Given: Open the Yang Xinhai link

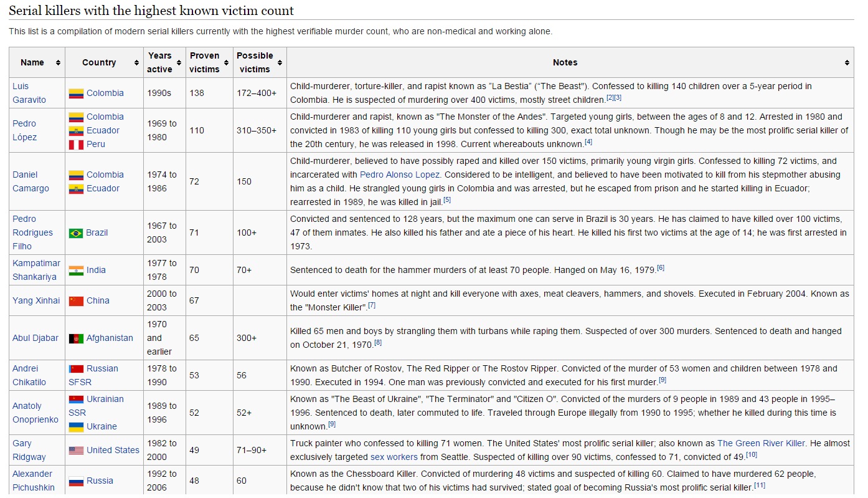Looking at the screenshot, I should [36, 300].
